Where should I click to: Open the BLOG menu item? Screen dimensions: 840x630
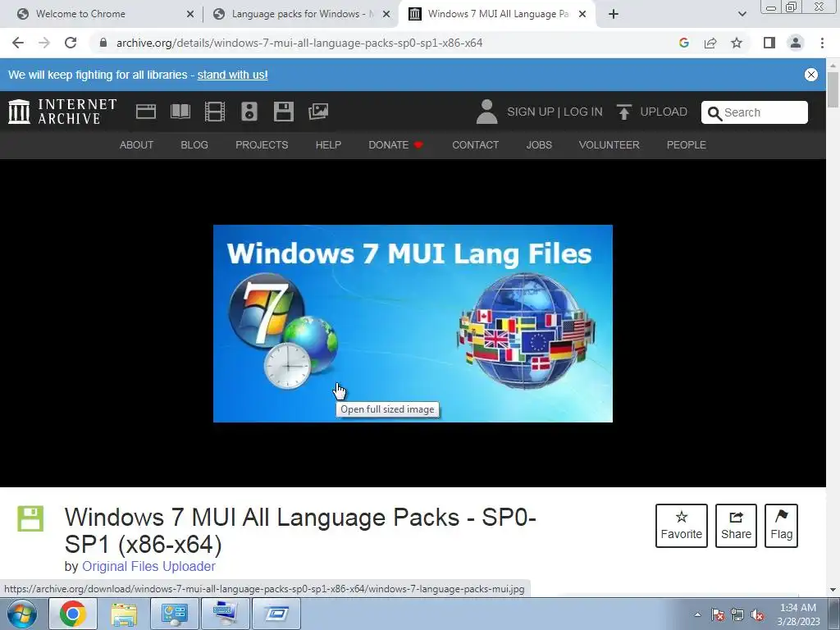click(x=194, y=144)
